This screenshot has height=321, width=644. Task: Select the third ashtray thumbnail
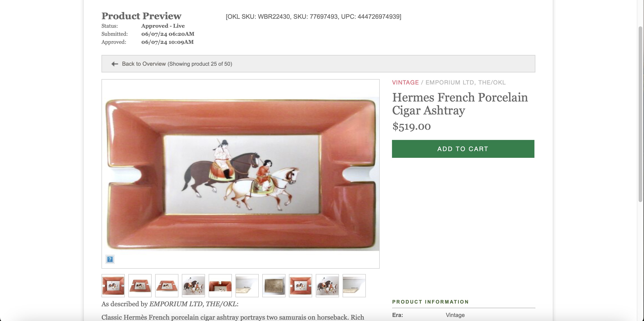(x=167, y=285)
